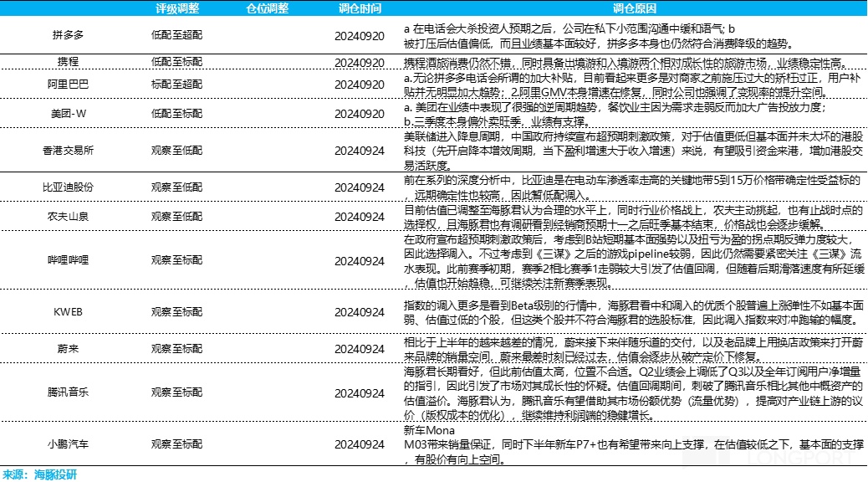868x482 pixels.
Task: Select the 拼多多 stock name cell
Action: (68, 35)
